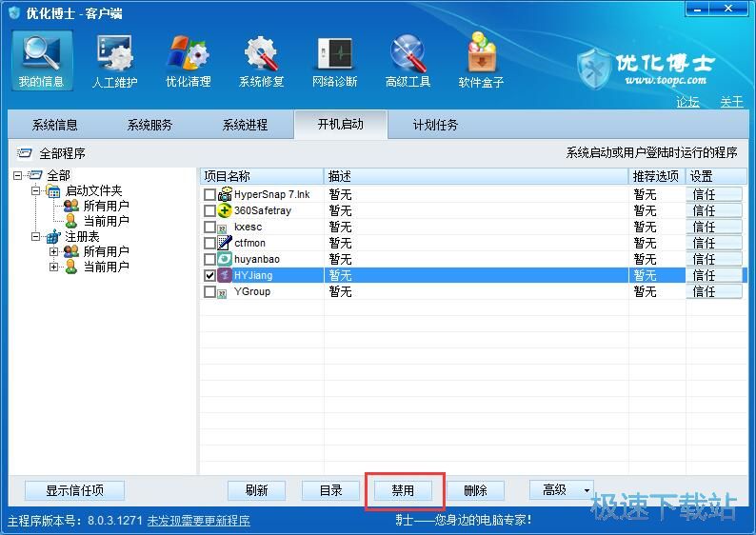Open the 论坛 link
This screenshot has height=535, width=756.
pyautogui.click(x=687, y=102)
